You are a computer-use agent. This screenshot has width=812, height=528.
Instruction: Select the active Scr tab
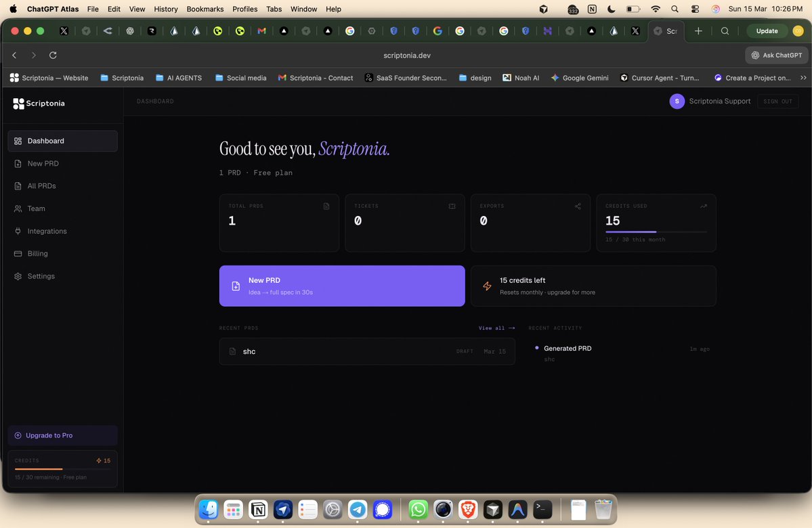tap(666, 31)
